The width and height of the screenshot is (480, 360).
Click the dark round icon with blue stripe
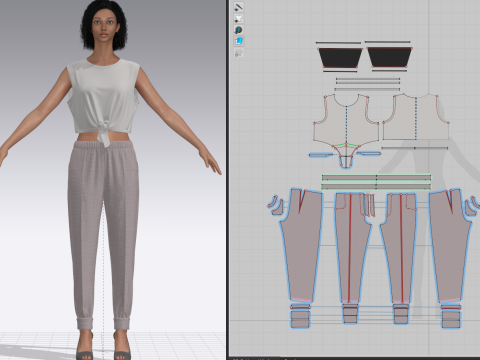click(239, 30)
